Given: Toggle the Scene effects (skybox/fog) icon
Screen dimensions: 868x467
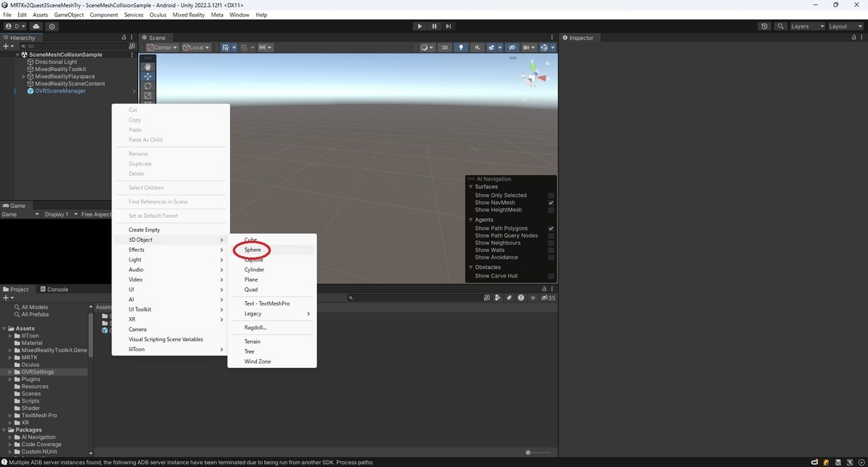Looking at the screenshot, I should coord(493,48).
